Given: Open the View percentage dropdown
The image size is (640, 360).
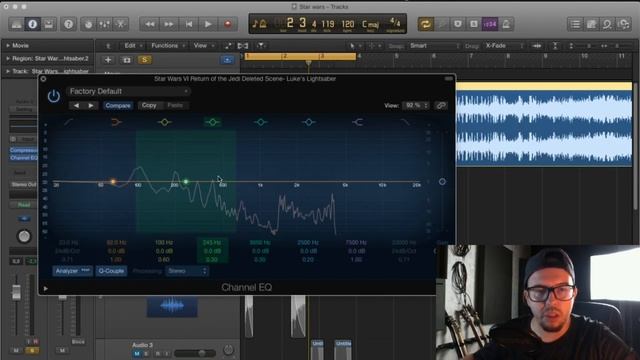Looking at the screenshot, I should click(x=416, y=105).
